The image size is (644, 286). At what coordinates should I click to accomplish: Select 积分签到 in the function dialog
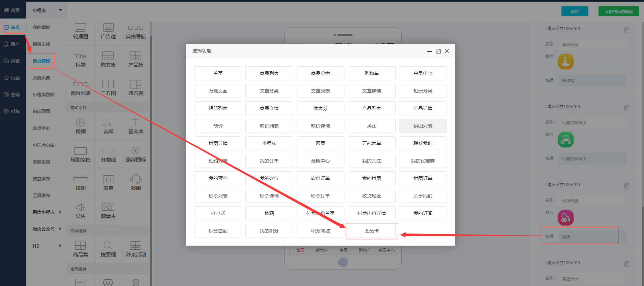[x=218, y=231]
